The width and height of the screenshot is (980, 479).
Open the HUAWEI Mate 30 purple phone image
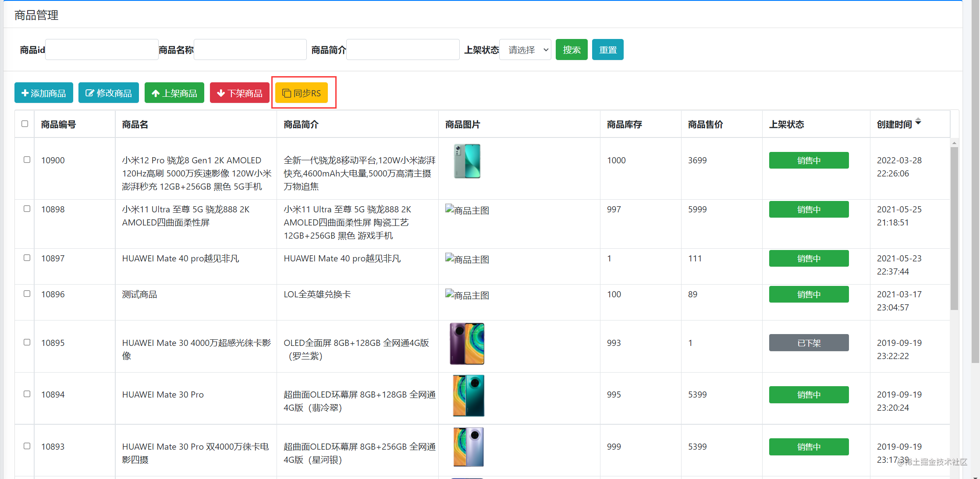pos(467,344)
